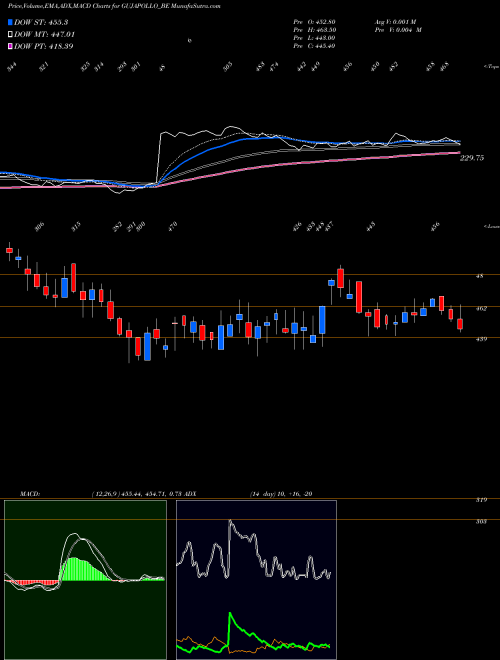Click the 48 price axis label at right

coord(480,277)
